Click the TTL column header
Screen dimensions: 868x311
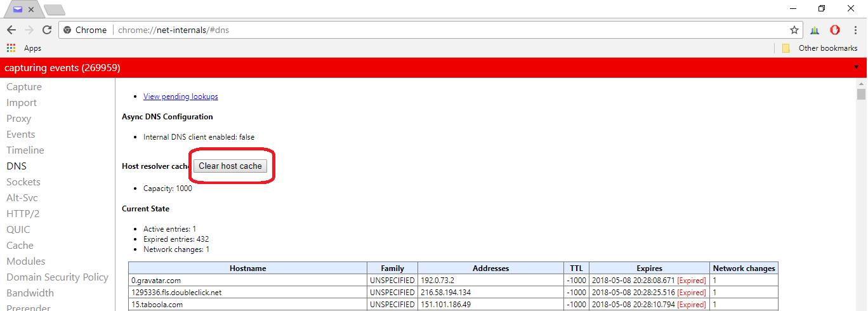point(577,268)
